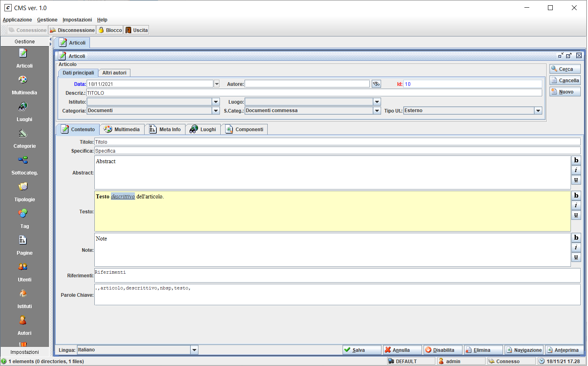Expand the Lingua combo box
588x366 pixels.
coord(194,350)
